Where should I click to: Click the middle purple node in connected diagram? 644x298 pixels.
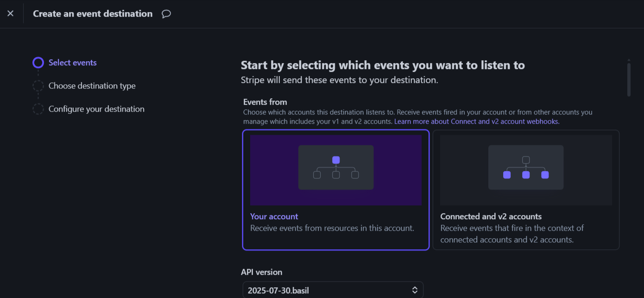526,175
